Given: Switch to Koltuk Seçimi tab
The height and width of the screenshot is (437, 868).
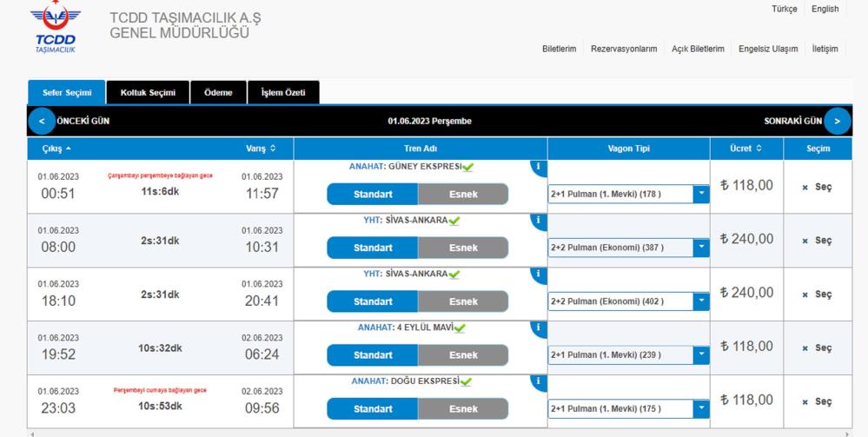Looking at the screenshot, I should [148, 92].
